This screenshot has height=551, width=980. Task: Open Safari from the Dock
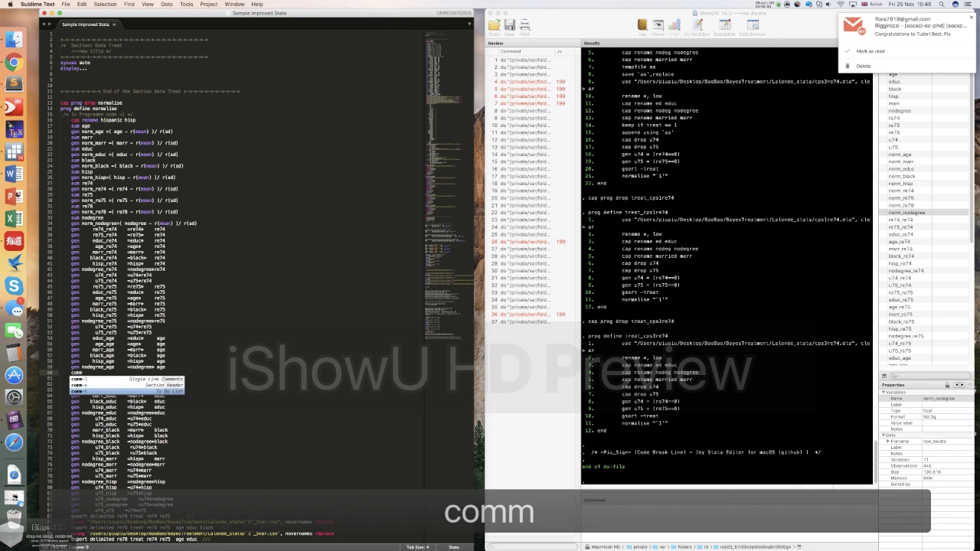(x=14, y=442)
